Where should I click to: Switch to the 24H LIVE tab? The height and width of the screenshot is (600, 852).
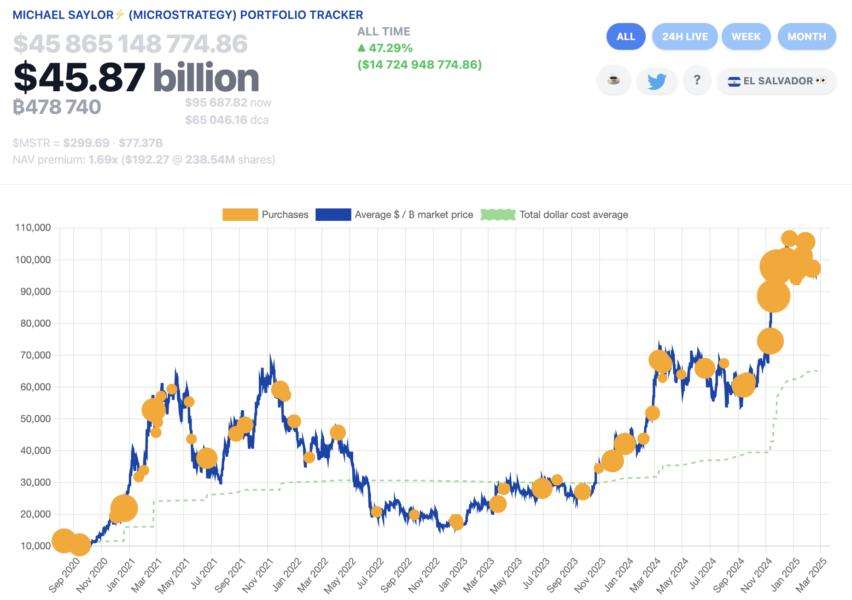pos(685,36)
